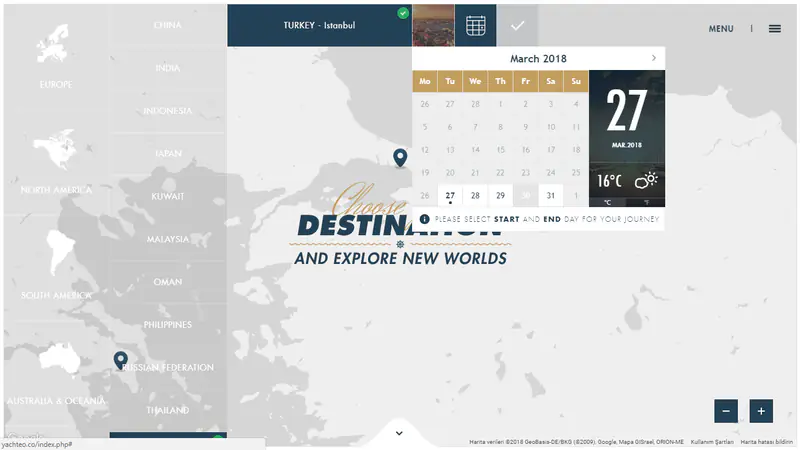
Task: Switch temperature to Fahrenheit
Action: pyautogui.click(x=646, y=203)
